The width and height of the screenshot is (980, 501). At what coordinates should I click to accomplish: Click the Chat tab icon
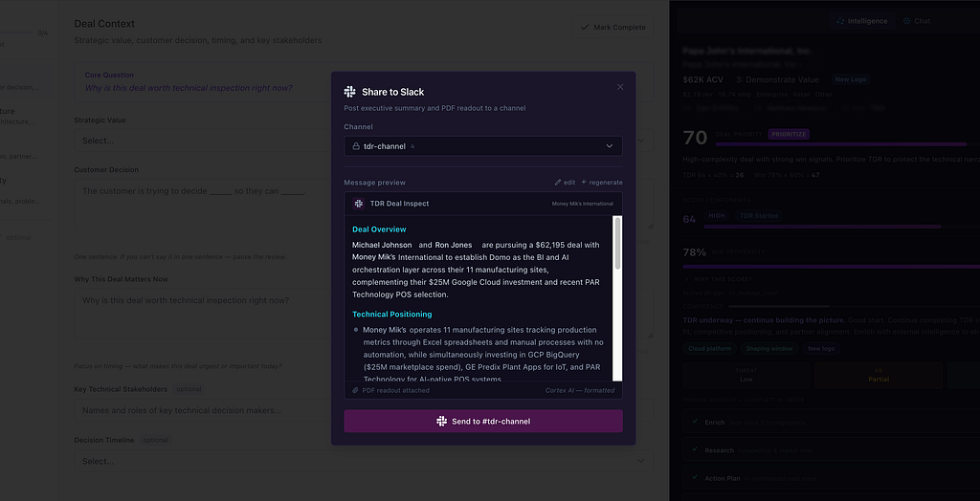coord(907,21)
